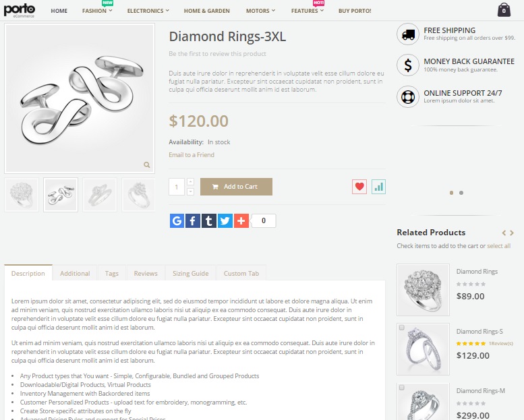
Task: Click the compare chart icon
Action: pyautogui.click(x=378, y=187)
